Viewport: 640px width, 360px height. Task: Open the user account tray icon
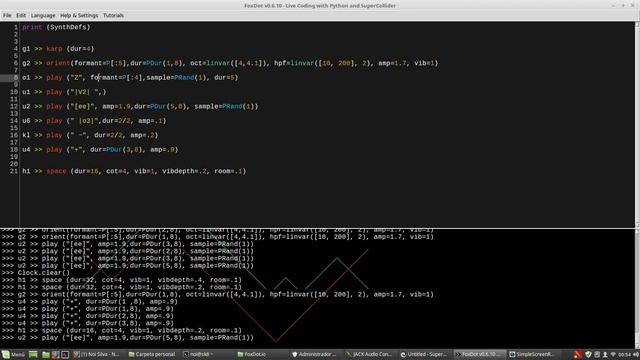605,354
